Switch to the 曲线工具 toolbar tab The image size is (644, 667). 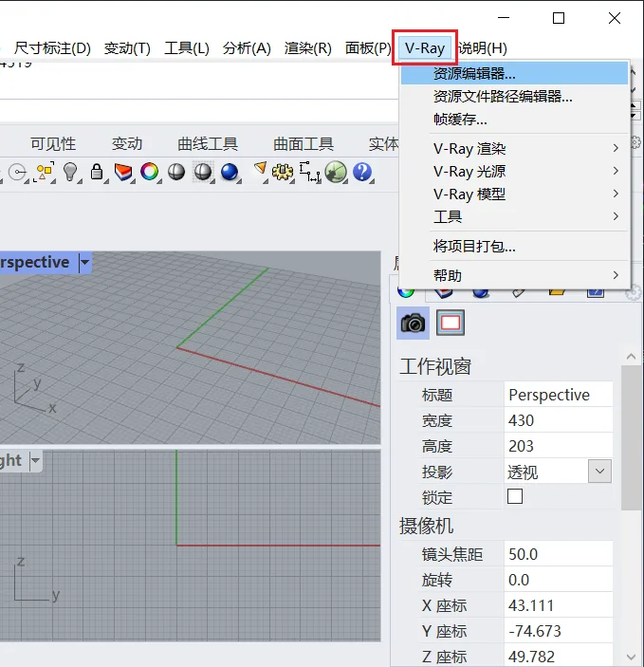pos(208,144)
